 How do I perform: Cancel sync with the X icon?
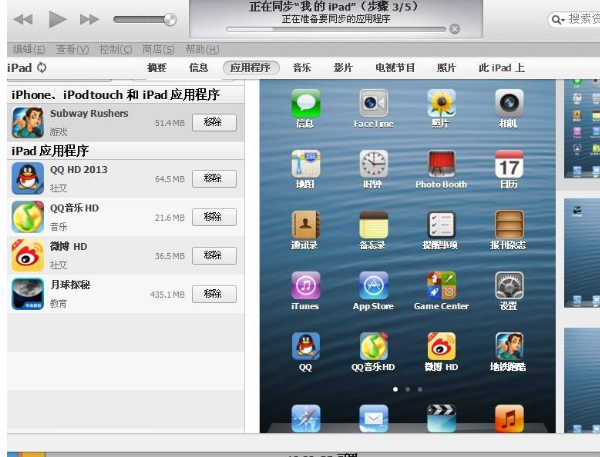[455, 29]
